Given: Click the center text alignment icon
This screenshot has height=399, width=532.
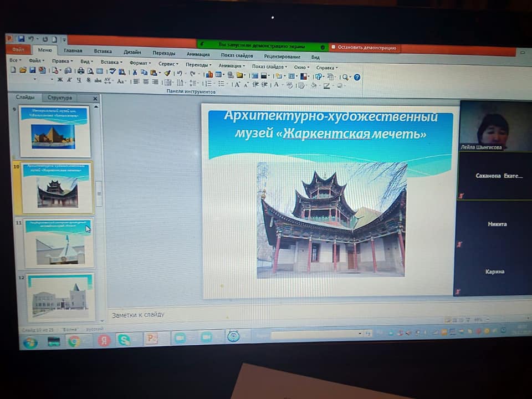Looking at the screenshot, I should [146, 82].
